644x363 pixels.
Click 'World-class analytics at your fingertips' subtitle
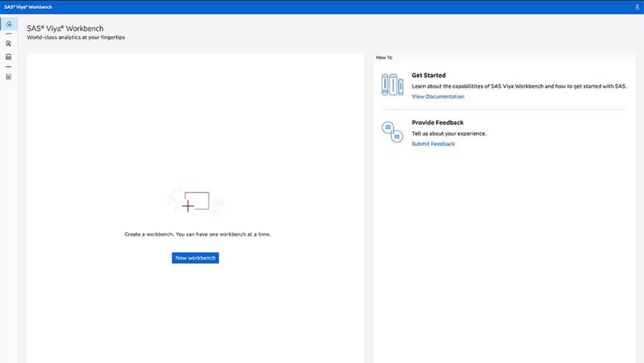tap(76, 37)
